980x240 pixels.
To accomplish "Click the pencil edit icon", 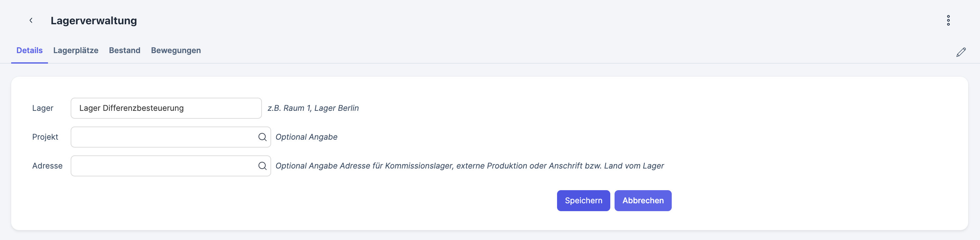I will click(961, 52).
